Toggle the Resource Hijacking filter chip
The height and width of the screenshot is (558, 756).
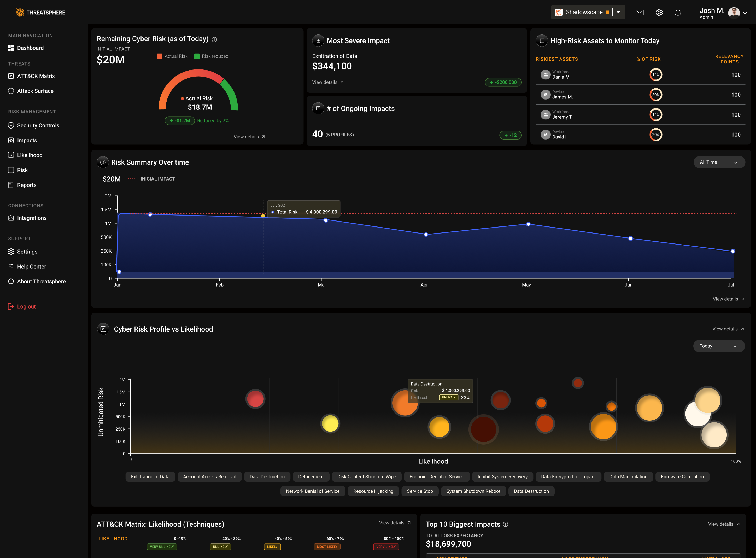[x=373, y=491]
